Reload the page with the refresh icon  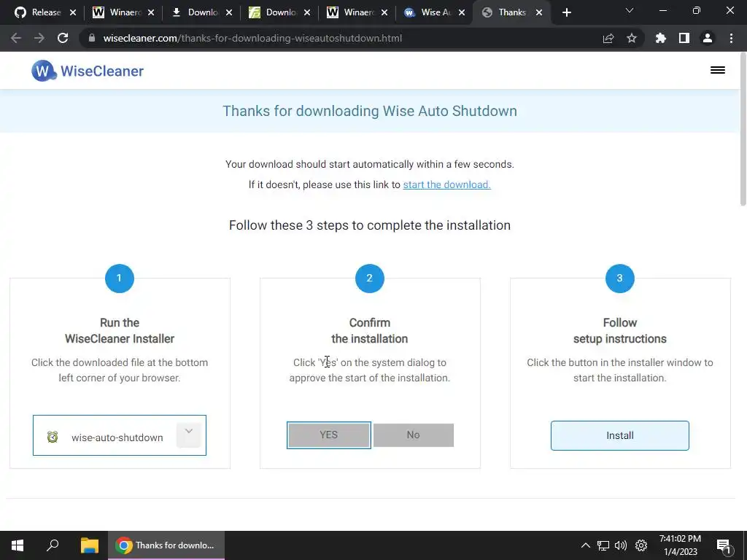click(63, 38)
